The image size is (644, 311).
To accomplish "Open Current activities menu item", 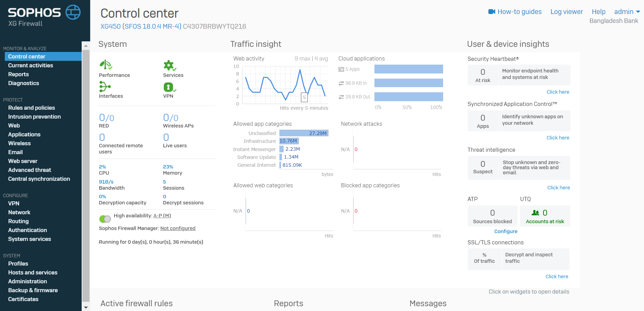I will (x=30, y=65).
